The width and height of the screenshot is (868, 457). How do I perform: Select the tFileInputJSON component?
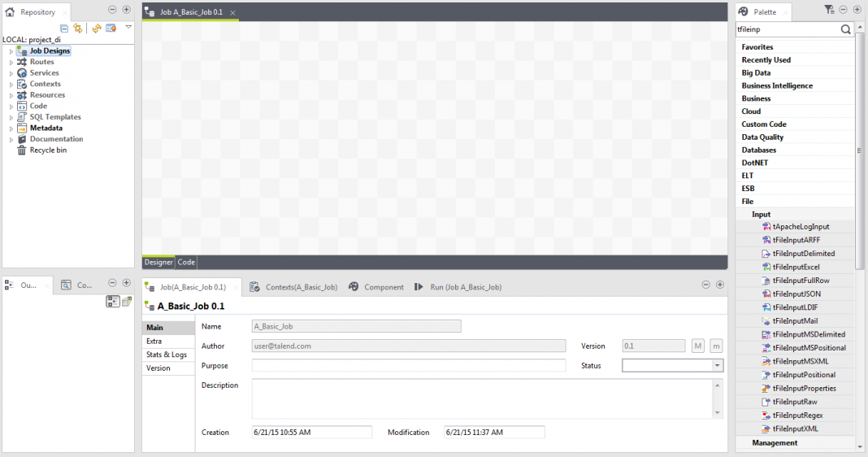pyautogui.click(x=796, y=294)
